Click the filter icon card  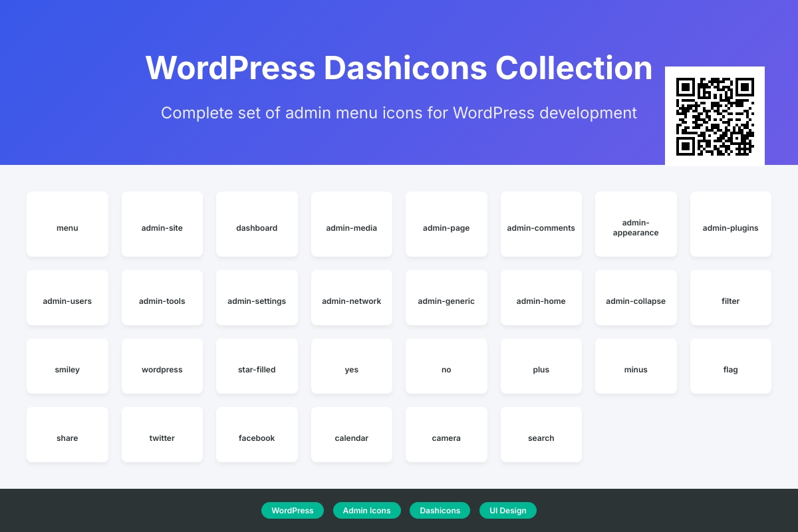coord(731,297)
